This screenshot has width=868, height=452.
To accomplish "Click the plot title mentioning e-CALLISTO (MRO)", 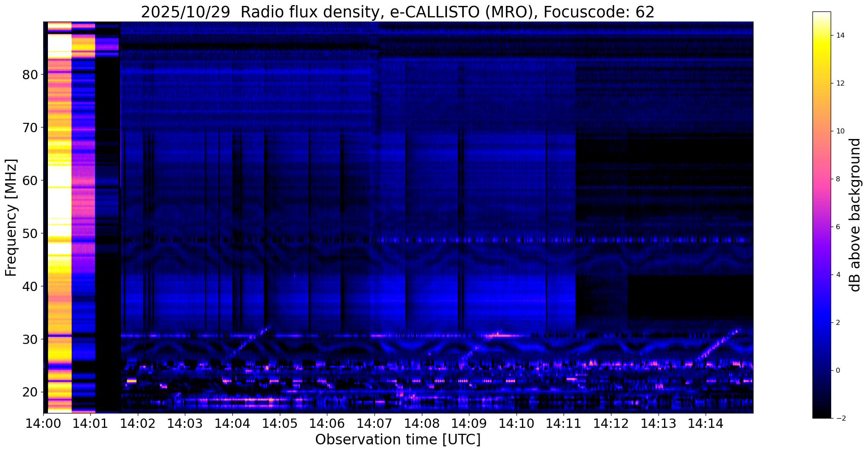I will pos(398,12).
